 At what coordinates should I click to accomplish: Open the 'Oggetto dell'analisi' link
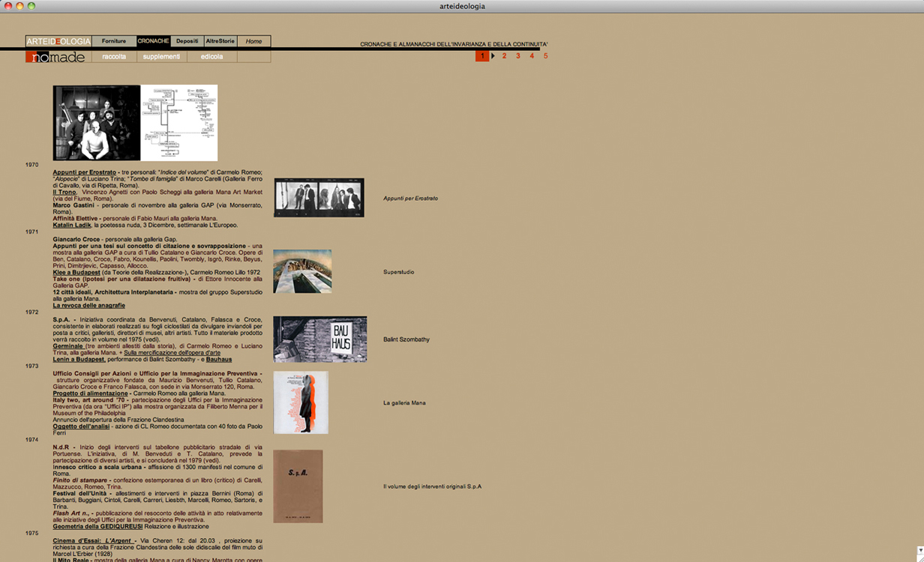[81, 426]
